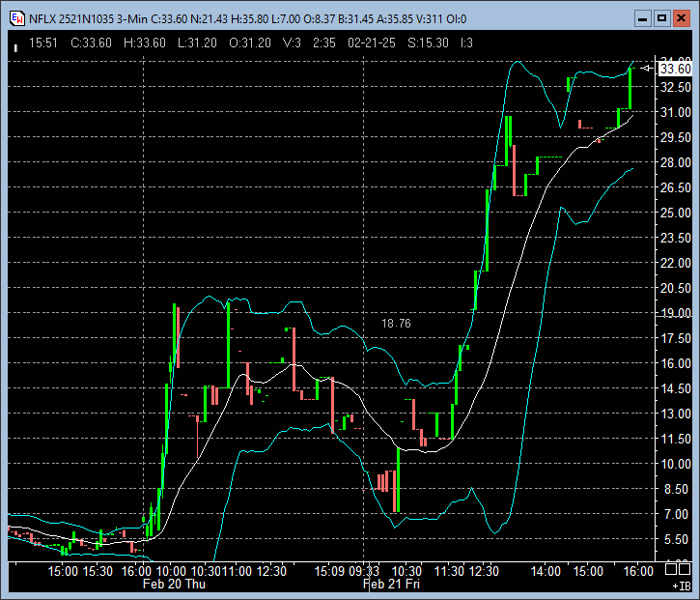The width and height of the screenshot is (700, 600).
Task: Click the 29.50 price axis label
Action: (676, 137)
